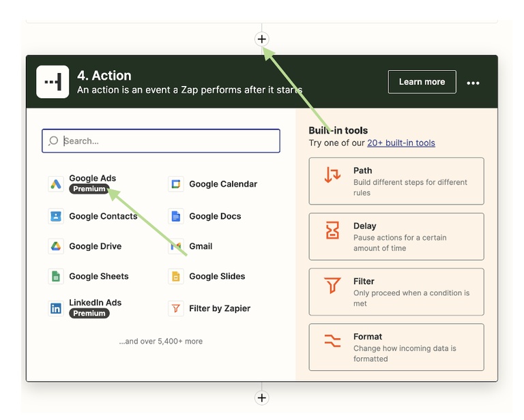Screen dimensions: 524x420
Task: Select the Google Sheets app icon
Action: tap(56, 276)
